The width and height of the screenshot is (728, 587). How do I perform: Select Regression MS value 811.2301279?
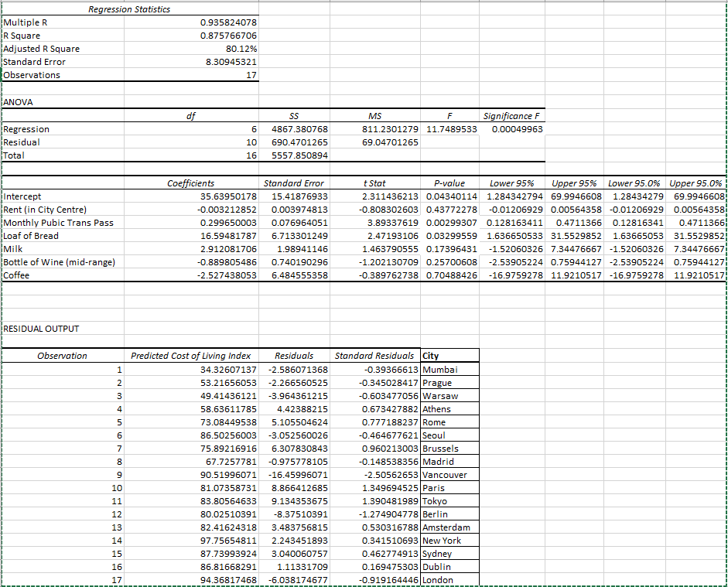[x=375, y=129]
